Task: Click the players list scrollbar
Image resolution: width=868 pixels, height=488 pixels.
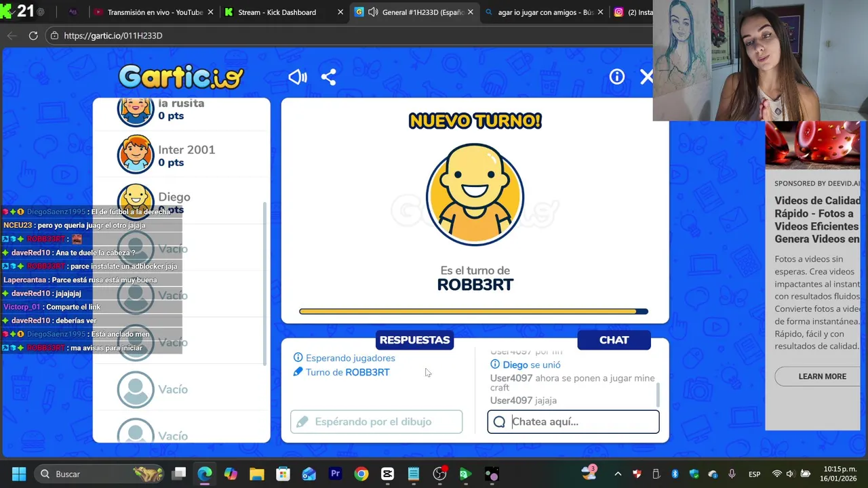Action: click(x=264, y=283)
